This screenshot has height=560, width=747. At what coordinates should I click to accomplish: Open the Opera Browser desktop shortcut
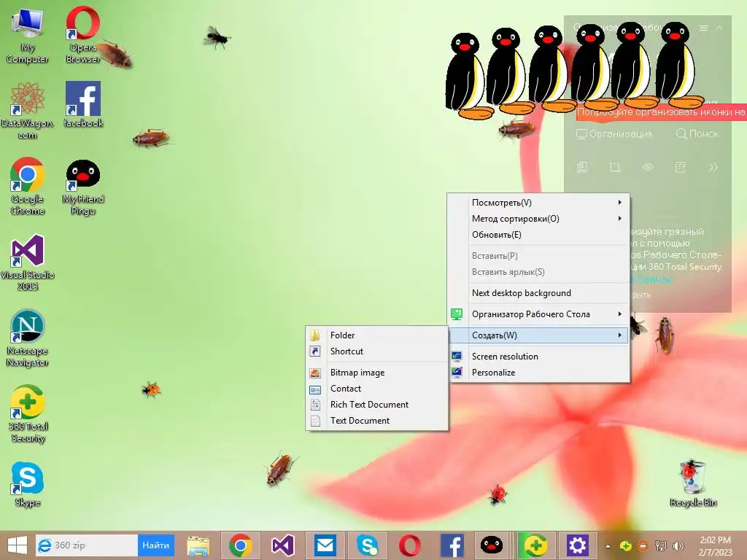[83, 36]
